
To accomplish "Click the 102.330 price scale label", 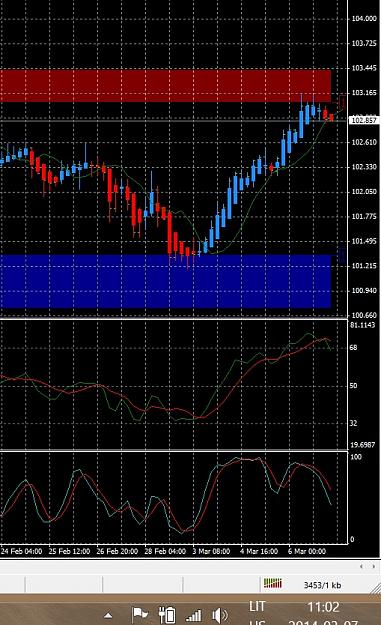I will (364, 167).
